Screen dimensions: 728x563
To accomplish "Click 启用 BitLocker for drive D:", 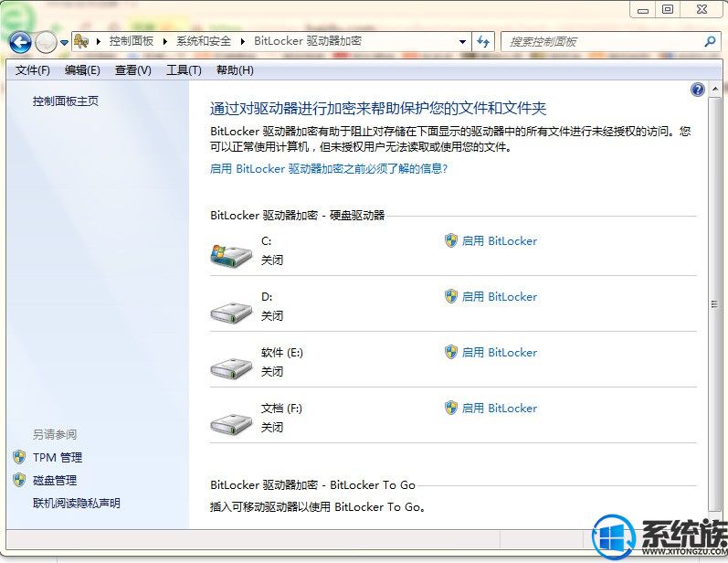I will point(499,296).
